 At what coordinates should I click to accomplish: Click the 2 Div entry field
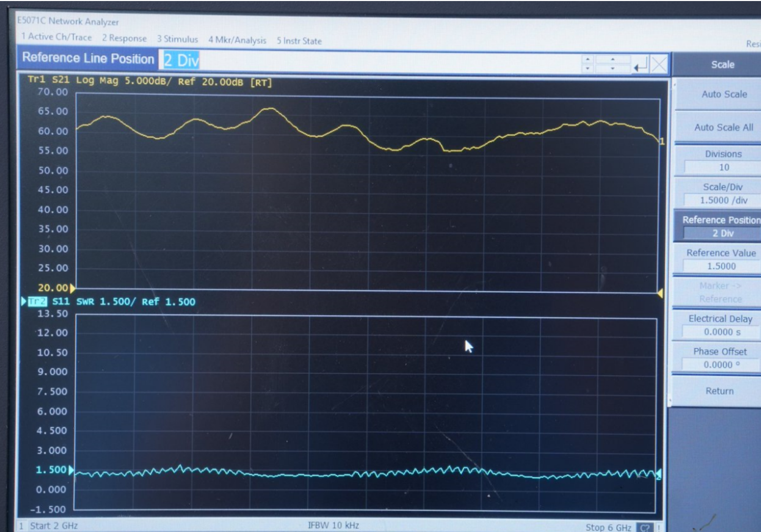coord(182,60)
